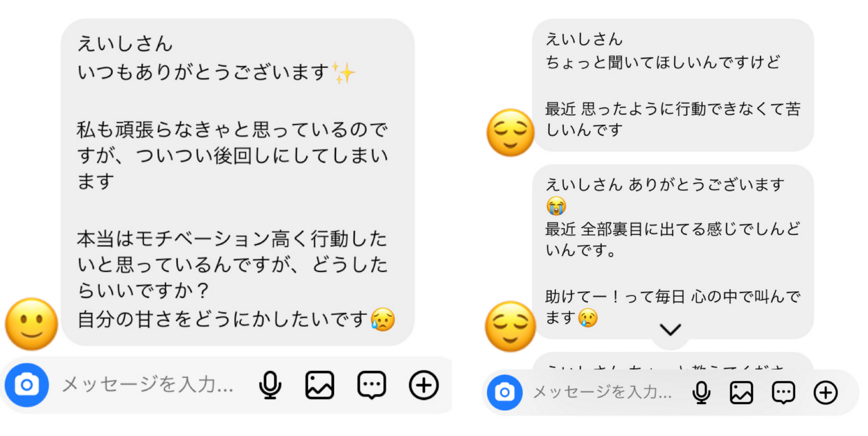Select the message starting いつもありがとうございます

coord(238,182)
